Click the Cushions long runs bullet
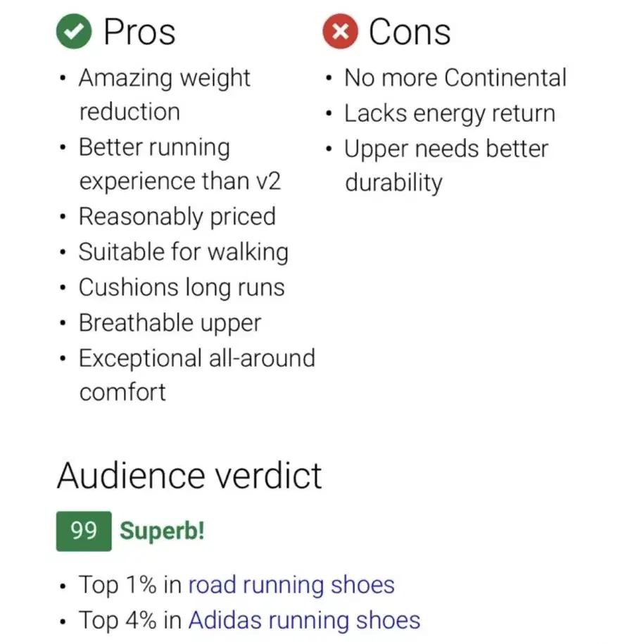 (182, 287)
